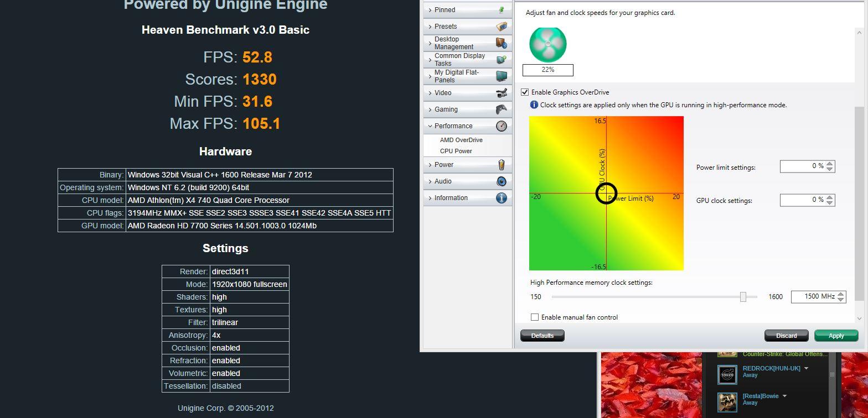Click the My Digital Flat-Panels monitor icon
The height and width of the screenshot is (418, 868).
tap(502, 76)
